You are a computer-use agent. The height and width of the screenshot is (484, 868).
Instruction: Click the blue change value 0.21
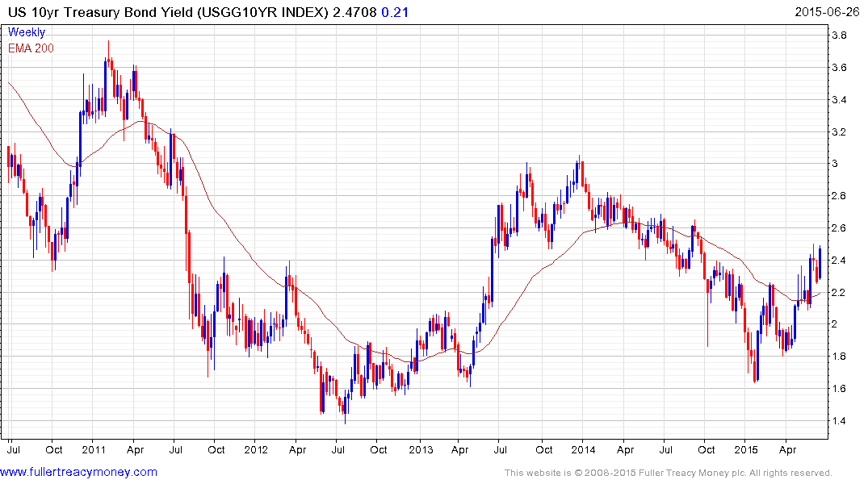point(392,12)
